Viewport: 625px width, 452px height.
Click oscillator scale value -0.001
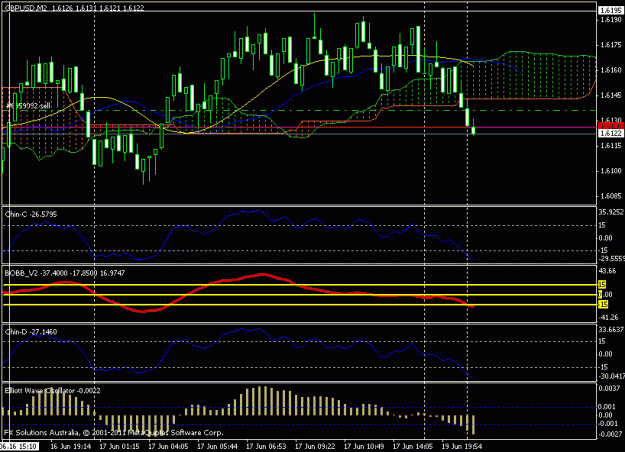tap(608, 424)
